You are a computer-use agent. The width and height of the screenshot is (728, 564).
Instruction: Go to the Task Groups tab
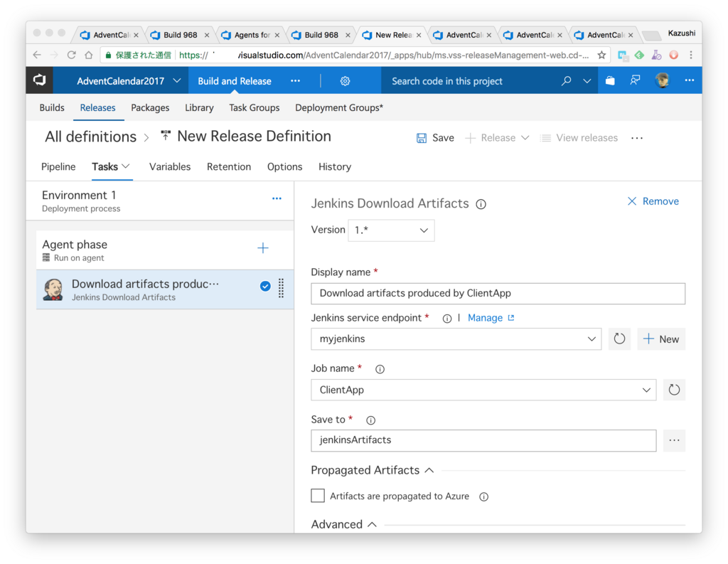point(255,108)
